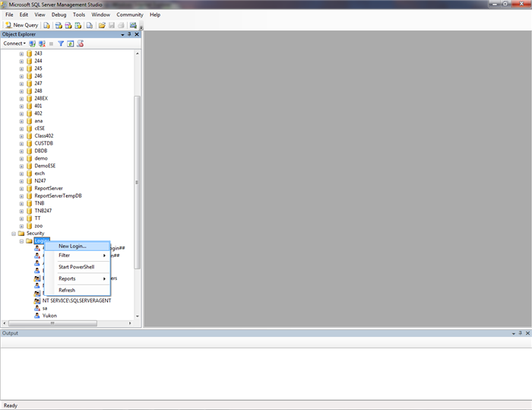This screenshot has width=532, height=410.
Task: Toggle the Output panel auto-hide pin
Action: 520,333
